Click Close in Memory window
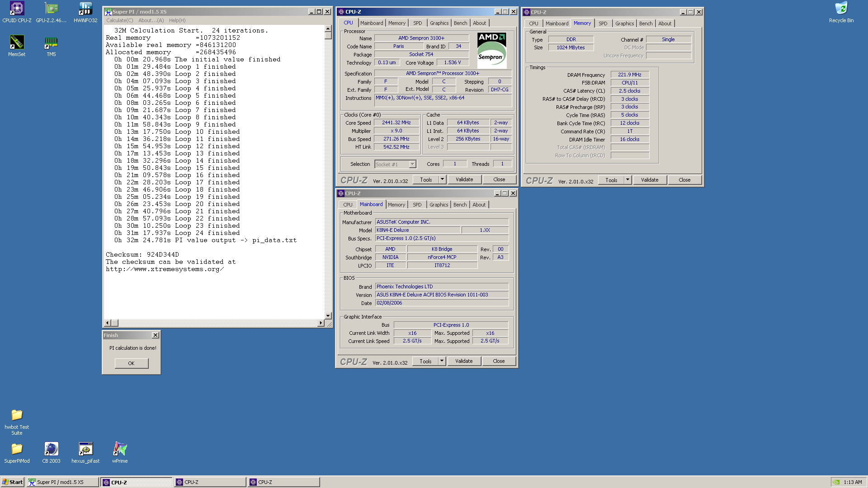 point(684,180)
